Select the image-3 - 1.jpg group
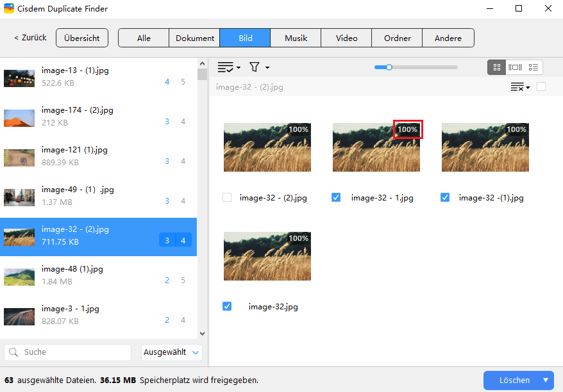 point(98,316)
